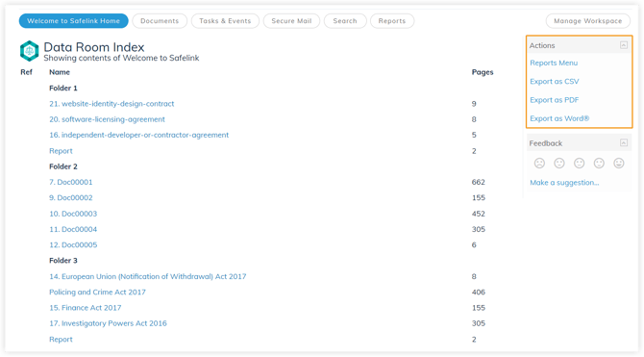Open website-identity-design-contract document
Viewport: 644px width, 357px height.
pos(111,104)
